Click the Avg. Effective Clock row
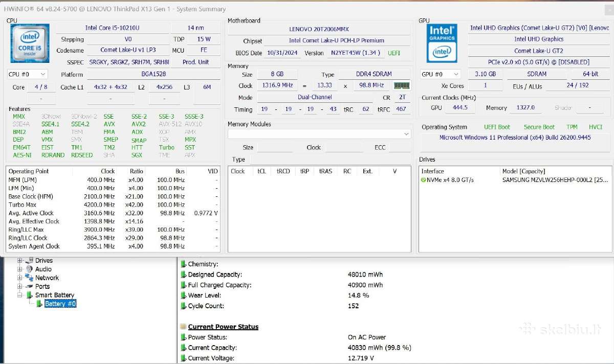614x364 pixels. pyautogui.click(x=113, y=221)
